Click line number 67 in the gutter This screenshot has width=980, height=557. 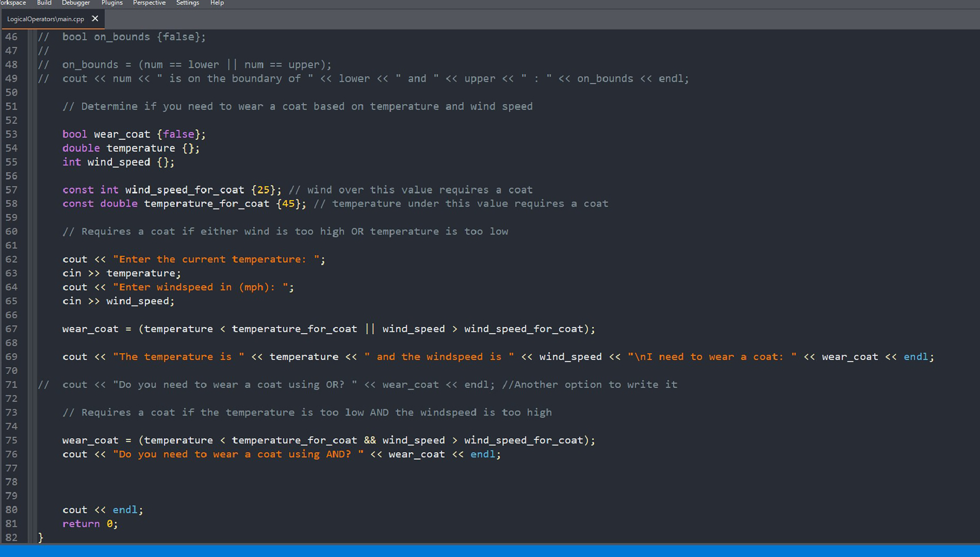click(x=12, y=329)
